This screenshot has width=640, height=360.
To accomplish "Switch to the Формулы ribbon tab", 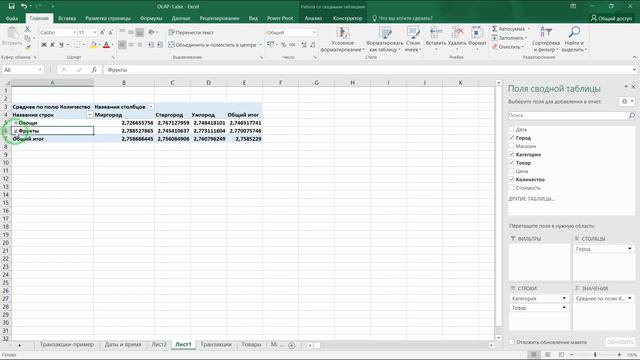I will tap(151, 18).
